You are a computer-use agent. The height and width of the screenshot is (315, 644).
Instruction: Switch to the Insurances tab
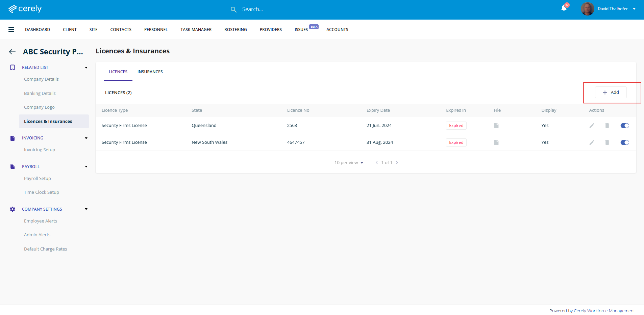[x=150, y=72]
